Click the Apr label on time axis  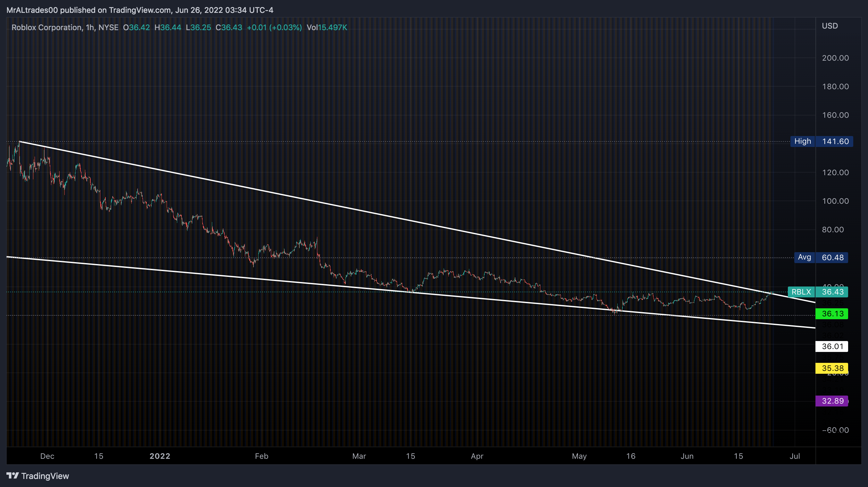pyautogui.click(x=477, y=456)
